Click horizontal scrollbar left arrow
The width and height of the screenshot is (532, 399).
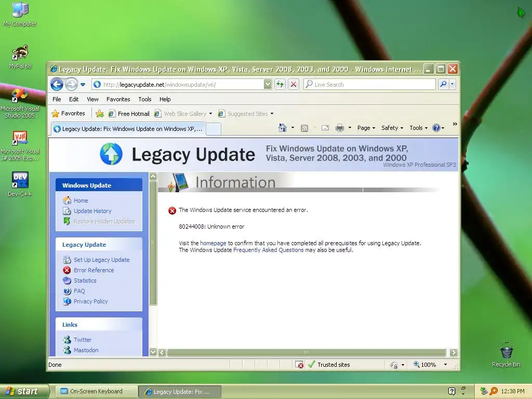162,352
